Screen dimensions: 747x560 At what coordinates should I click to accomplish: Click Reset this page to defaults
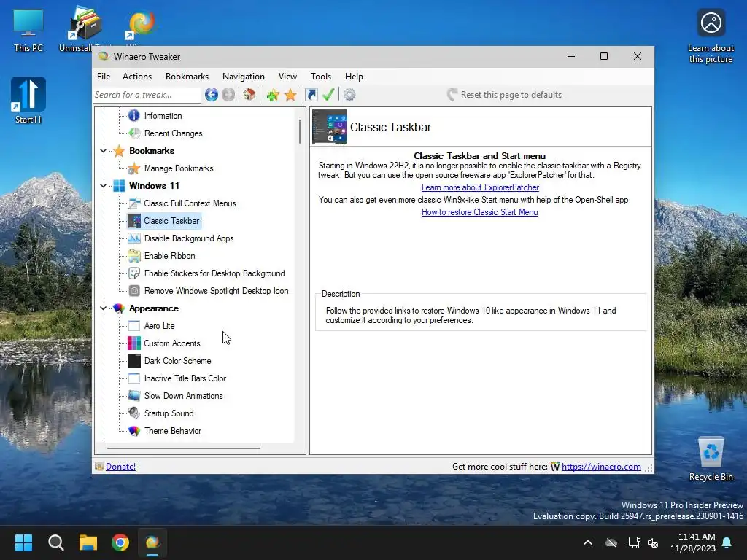504,95
